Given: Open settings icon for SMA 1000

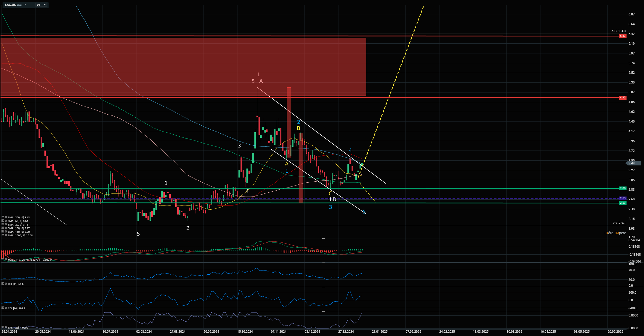Looking at the screenshot, I should 3,235.
